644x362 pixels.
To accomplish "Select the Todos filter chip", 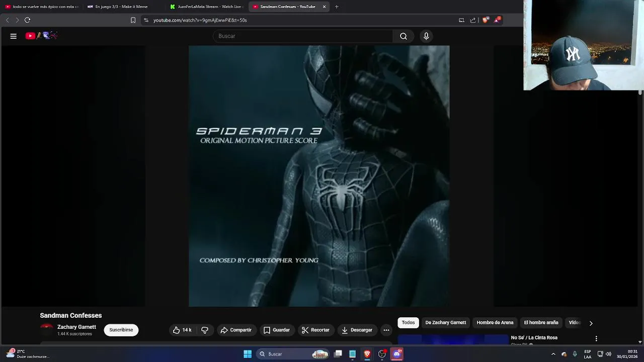I will pyautogui.click(x=408, y=323).
